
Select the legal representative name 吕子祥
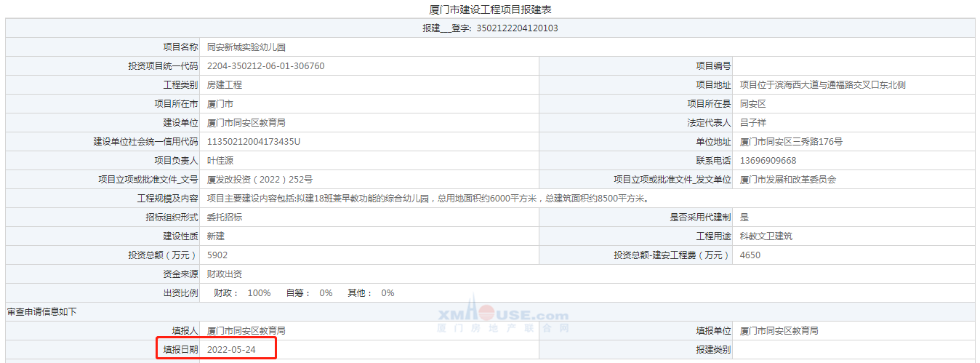[753, 123]
